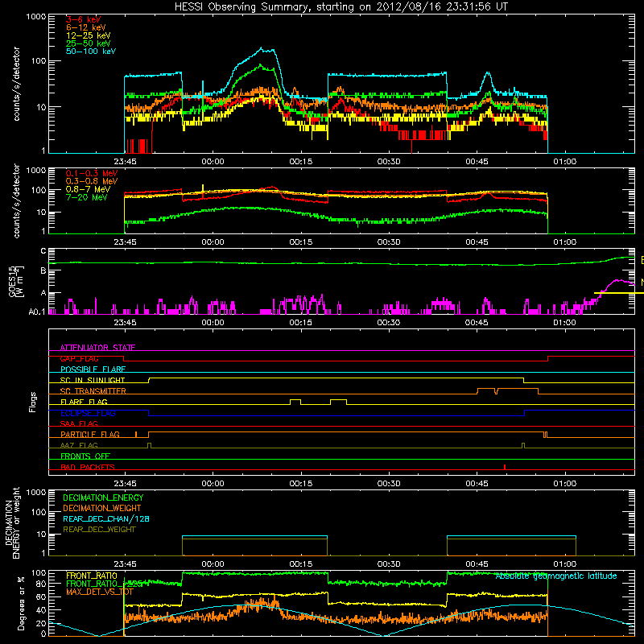Select the AAZ_FLAG label
Screen dimensions: 644x644
[x=79, y=445]
